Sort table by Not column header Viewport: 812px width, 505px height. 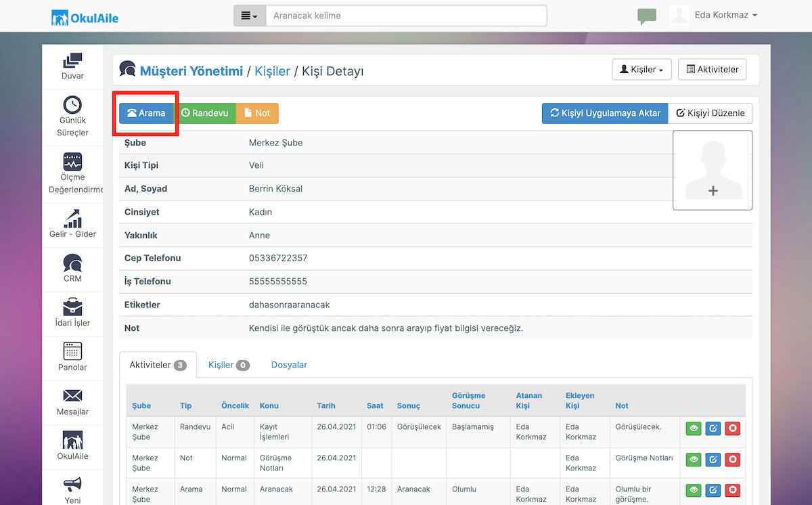point(622,405)
